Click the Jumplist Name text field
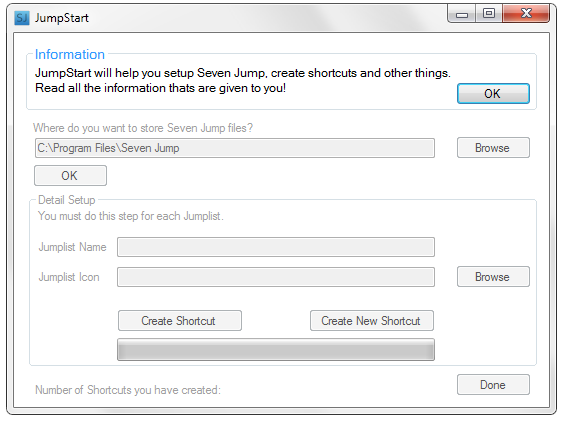 pyautogui.click(x=276, y=247)
